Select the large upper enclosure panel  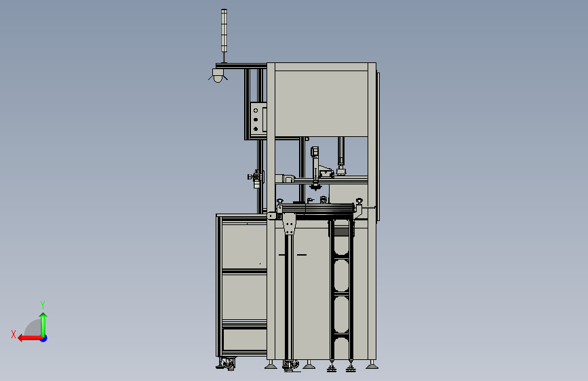(321, 104)
